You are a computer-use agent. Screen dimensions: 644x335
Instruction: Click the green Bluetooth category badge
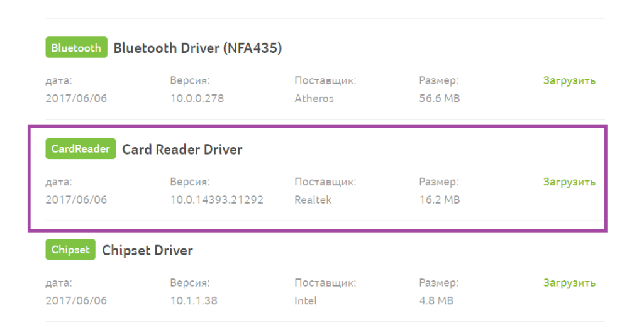(76, 48)
